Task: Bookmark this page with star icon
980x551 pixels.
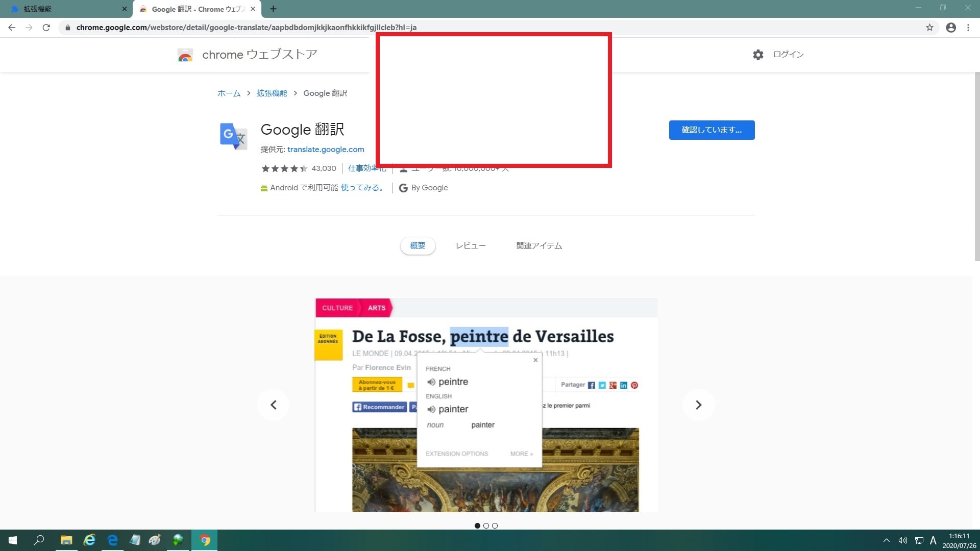Action: click(x=929, y=28)
